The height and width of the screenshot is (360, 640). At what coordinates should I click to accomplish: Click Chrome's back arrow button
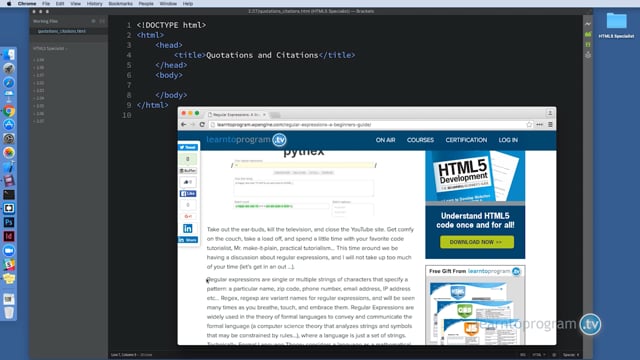pos(184,124)
